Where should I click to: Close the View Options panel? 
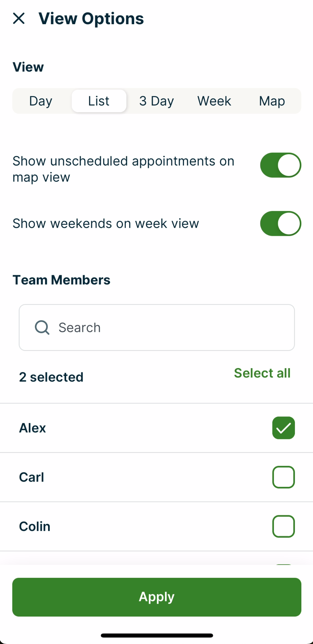pos(19,18)
